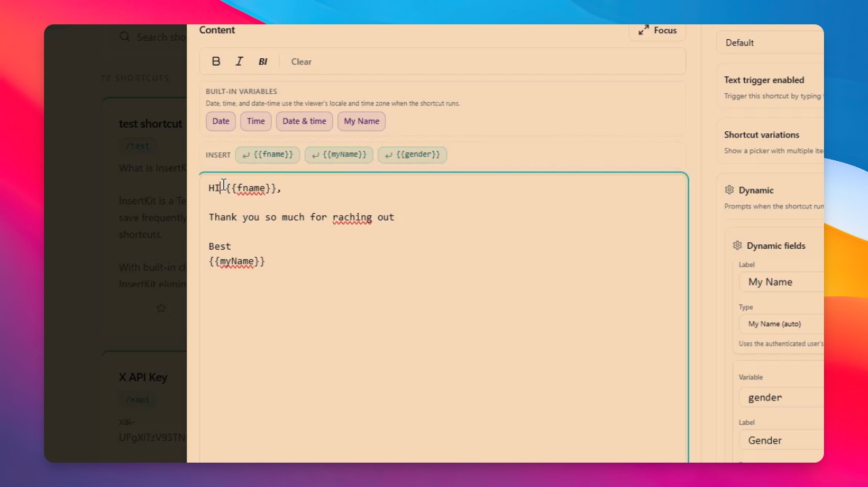Click the Text trigger enabled setting

(771, 87)
